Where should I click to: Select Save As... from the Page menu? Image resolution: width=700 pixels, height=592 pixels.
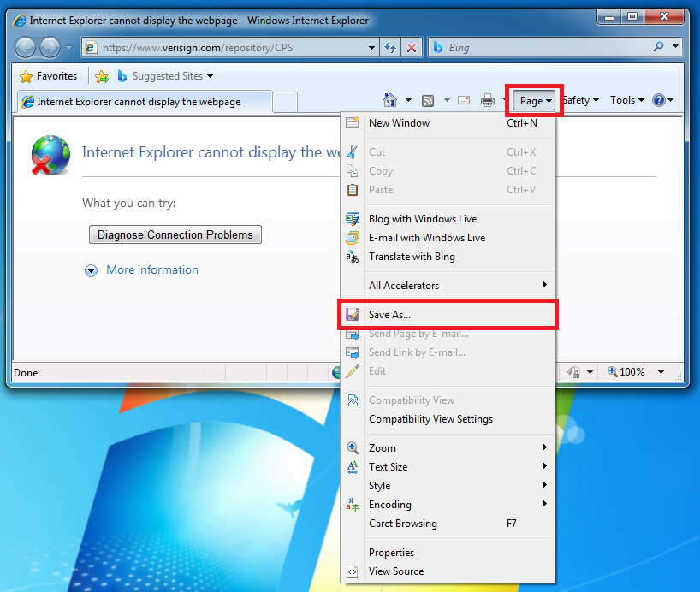(389, 315)
